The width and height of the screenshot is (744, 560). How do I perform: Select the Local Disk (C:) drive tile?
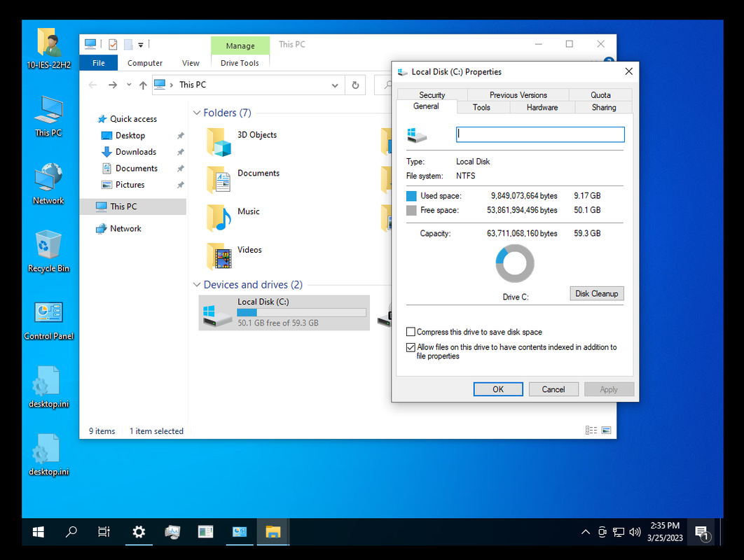point(284,312)
